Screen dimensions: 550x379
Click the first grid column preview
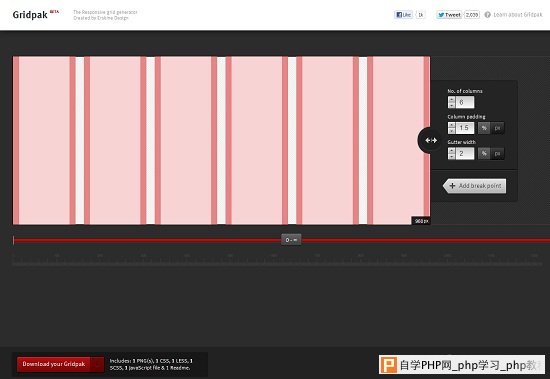(x=44, y=140)
